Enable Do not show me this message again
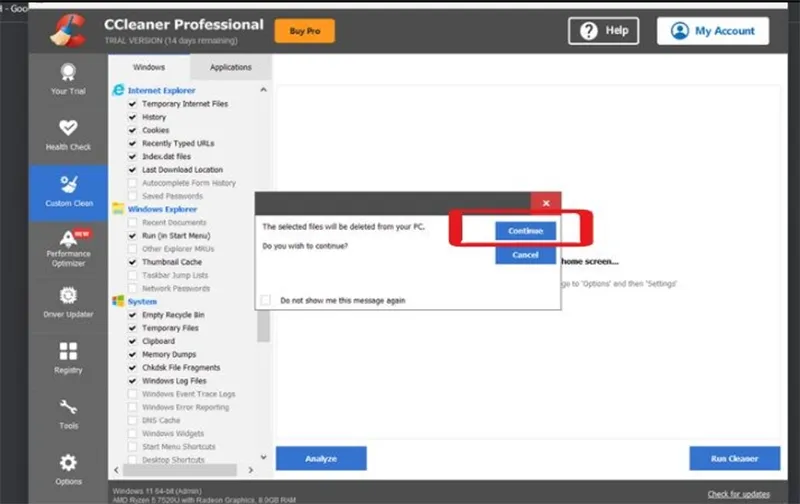This screenshot has width=800, height=504. 265,300
